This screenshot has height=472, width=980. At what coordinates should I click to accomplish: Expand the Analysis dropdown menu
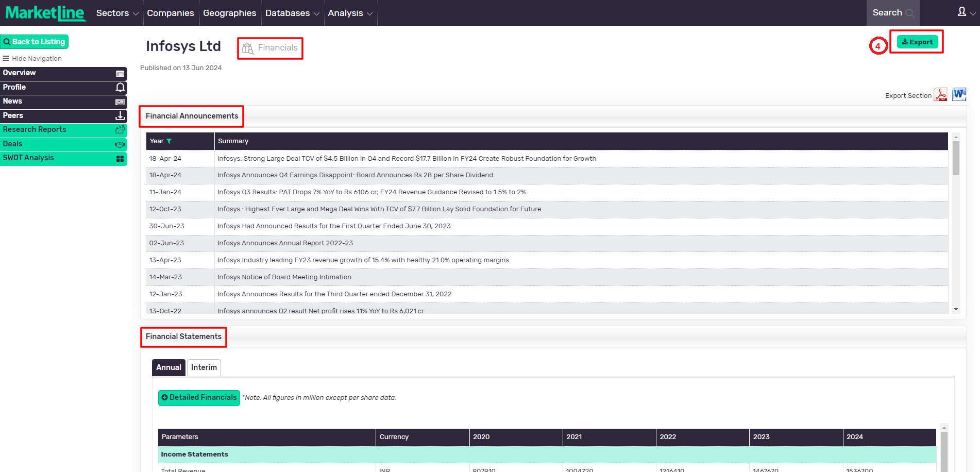click(350, 13)
